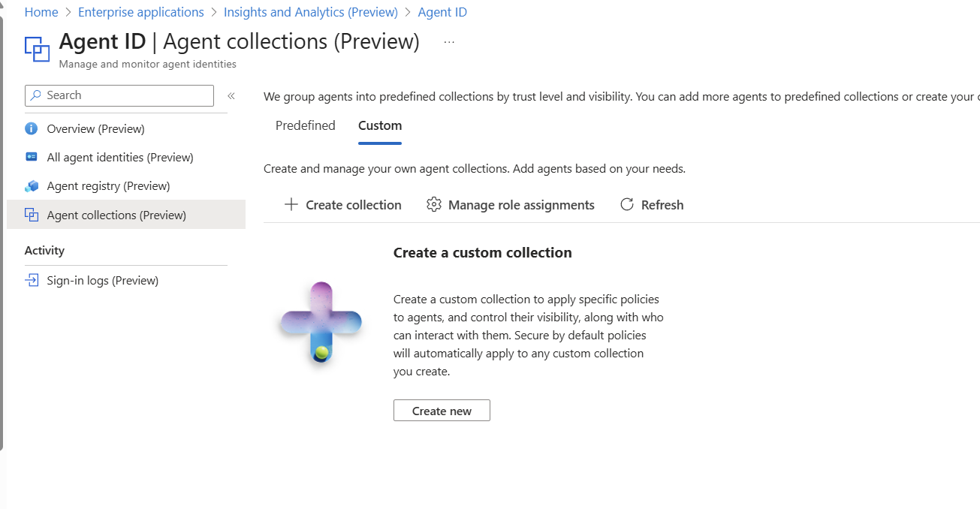This screenshot has width=980, height=509.
Task: Switch to the Predefined tab
Action: tap(305, 125)
